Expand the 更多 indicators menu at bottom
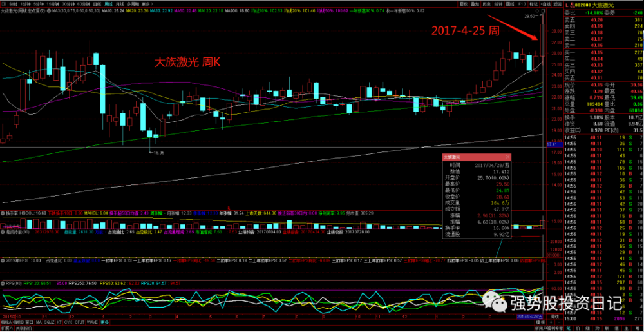Viewport: 644px width, 332px height. pyautogui.click(x=104, y=322)
